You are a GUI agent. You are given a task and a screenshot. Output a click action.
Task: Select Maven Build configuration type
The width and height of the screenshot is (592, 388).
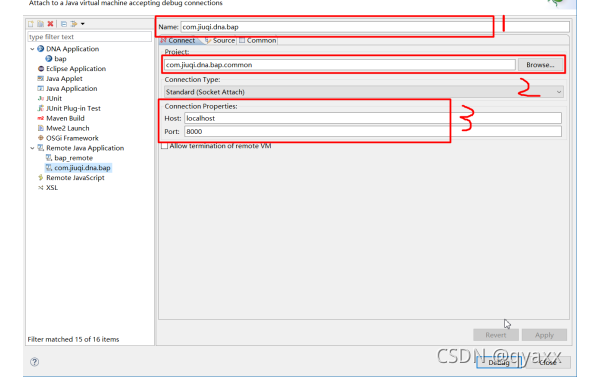pyautogui.click(x=65, y=118)
